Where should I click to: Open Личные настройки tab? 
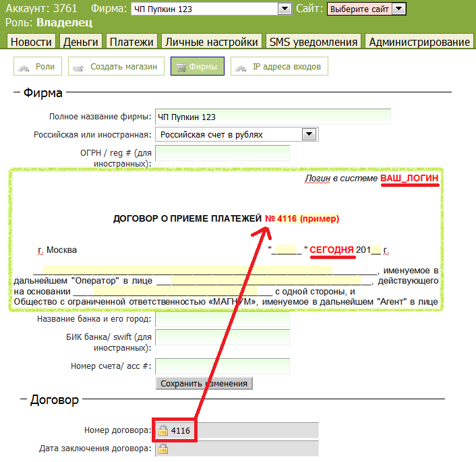(x=212, y=42)
